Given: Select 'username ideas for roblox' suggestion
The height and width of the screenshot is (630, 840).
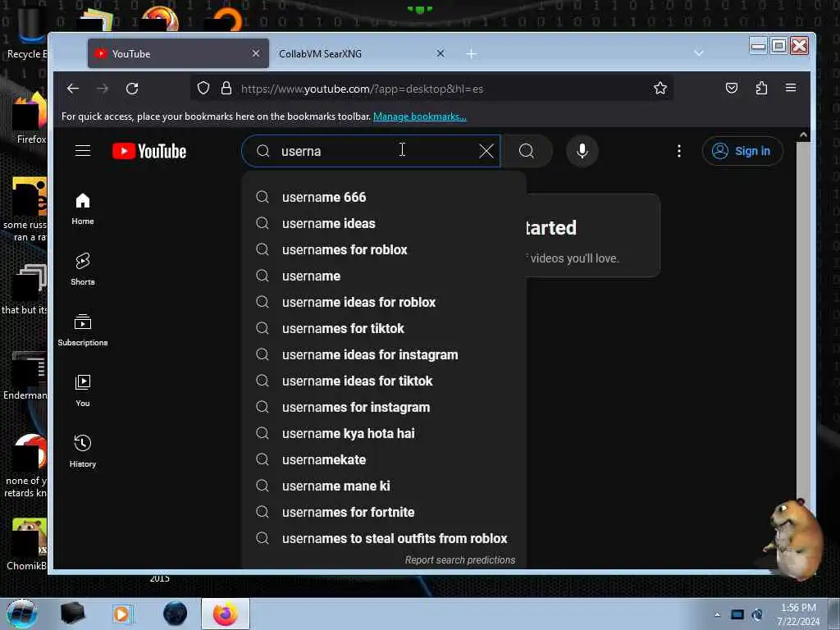Looking at the screenshot, I should pos(384,302).
